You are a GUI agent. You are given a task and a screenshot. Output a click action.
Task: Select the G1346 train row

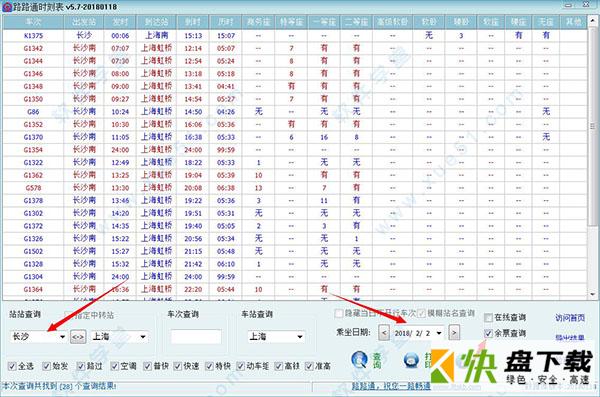click(x=295, y=74)
